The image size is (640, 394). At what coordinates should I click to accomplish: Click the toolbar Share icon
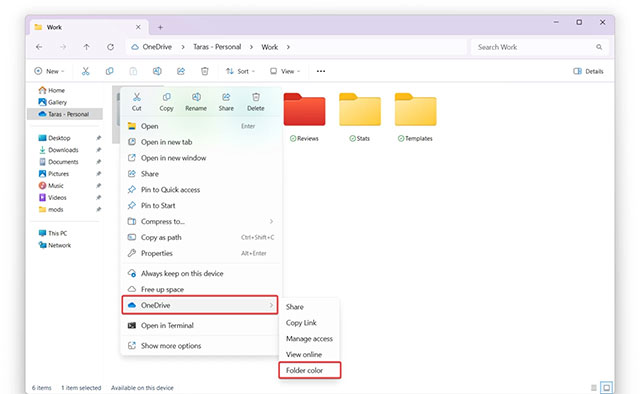181,71
